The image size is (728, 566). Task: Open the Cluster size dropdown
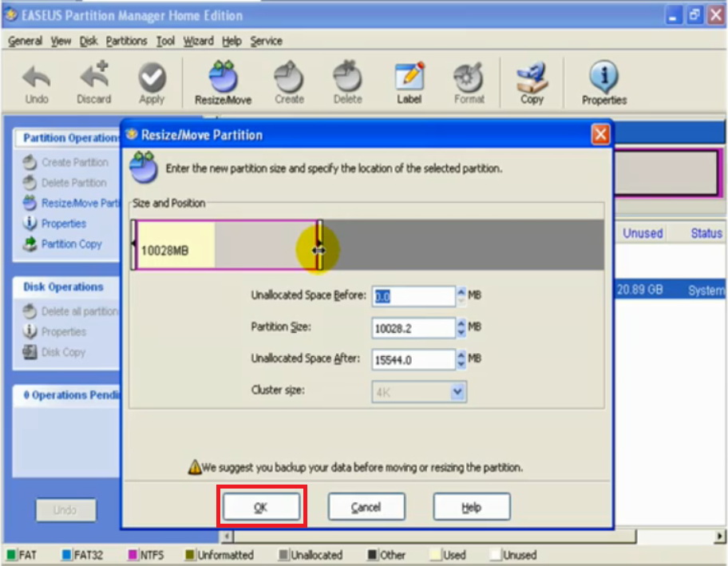pos(457,392)
